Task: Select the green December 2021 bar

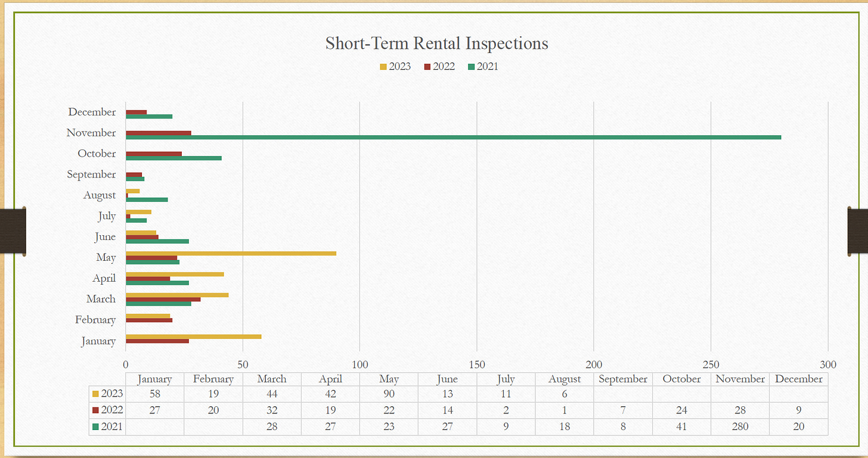Action: click(x=149, y=117)
